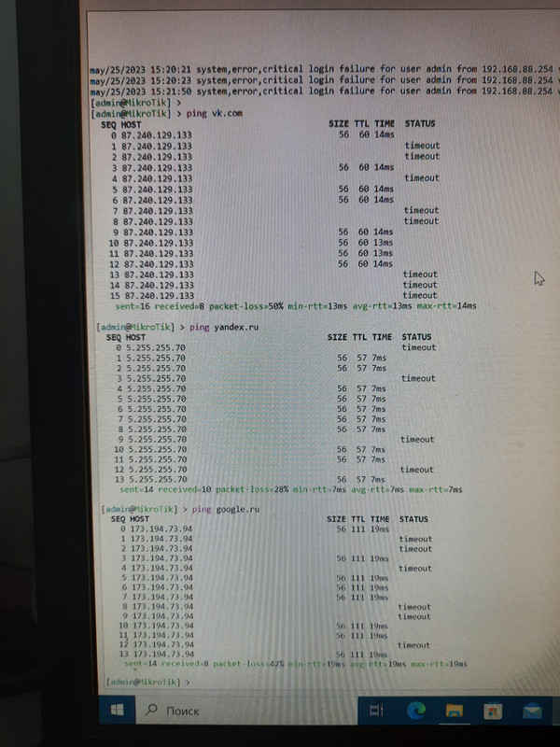Click seq 12 timeout row of 173.194.73.94
The image size is (560, 747).
(x=276, y=644)
